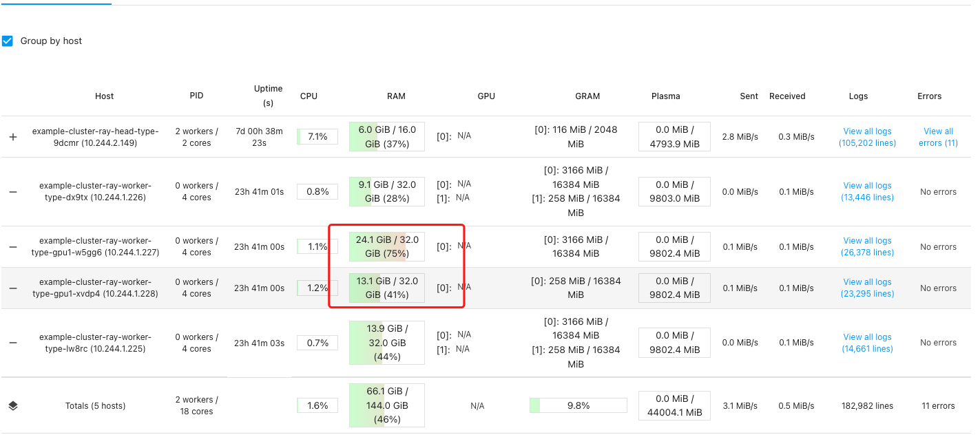Click the 0.8% CPU bar
The image size is (980, 437).
tap(317, 191)
